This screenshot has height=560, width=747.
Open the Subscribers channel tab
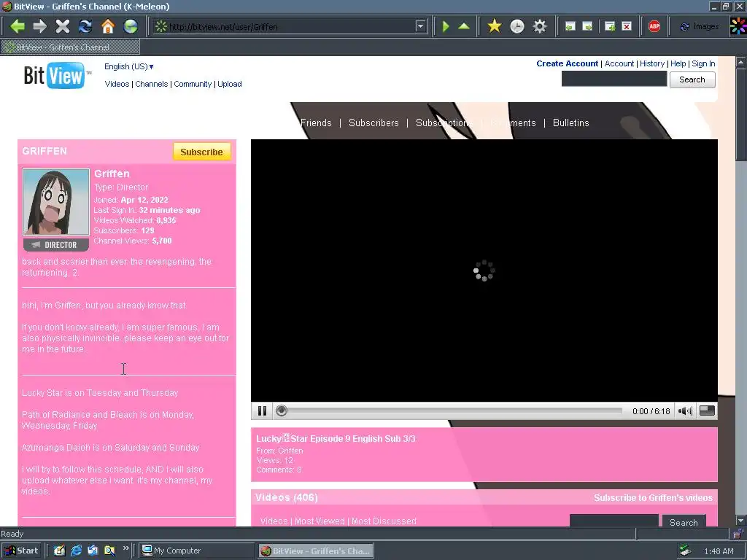[x=373, y=122]
